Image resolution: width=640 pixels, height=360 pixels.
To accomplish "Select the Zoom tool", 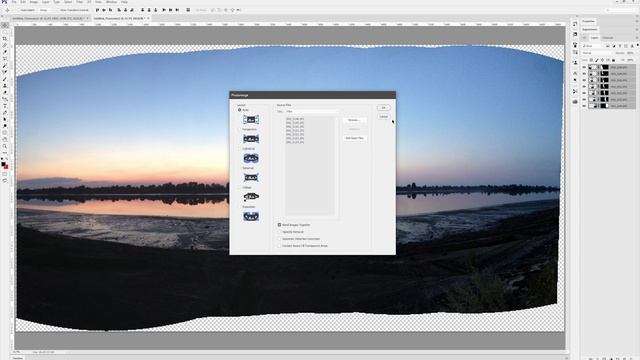I will point(5,146).
